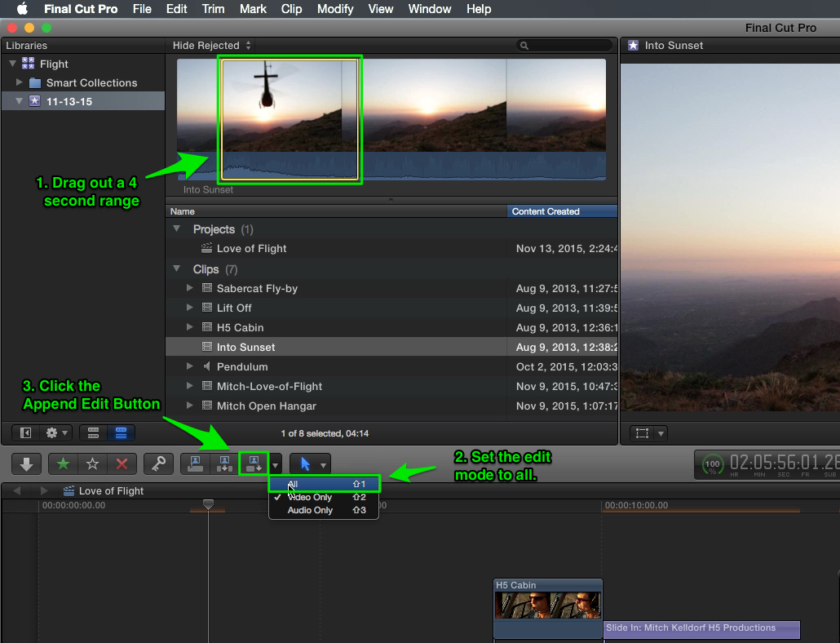
Task: Open the View menu
Action: click(380, 9)
